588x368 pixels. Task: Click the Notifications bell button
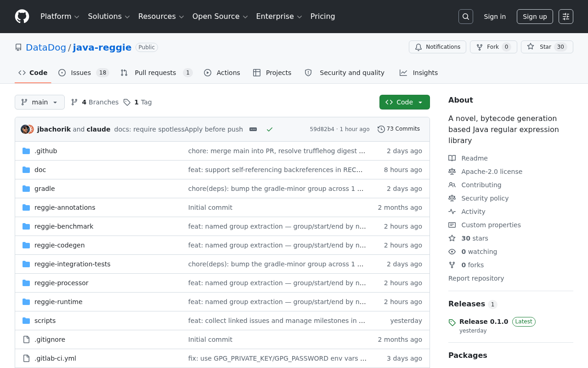tap(437, 47)
